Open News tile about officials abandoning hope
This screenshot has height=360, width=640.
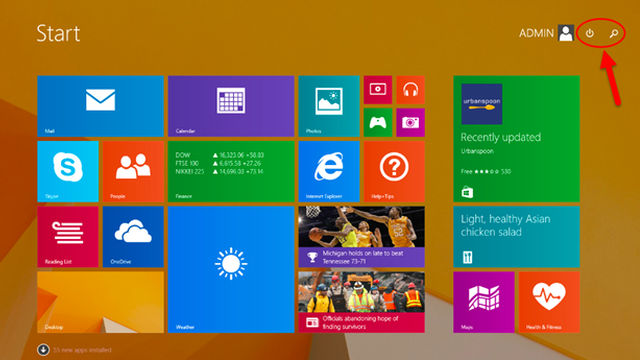(362, 302)
